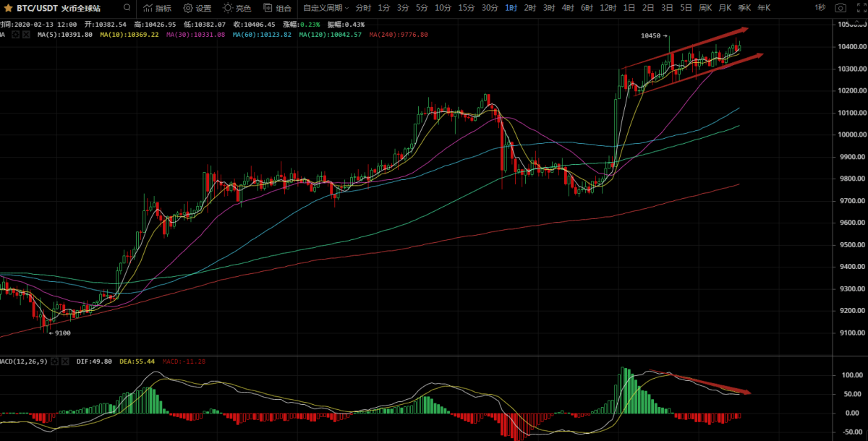Switch to the 分时 time-sharing view

coord(363,8)
